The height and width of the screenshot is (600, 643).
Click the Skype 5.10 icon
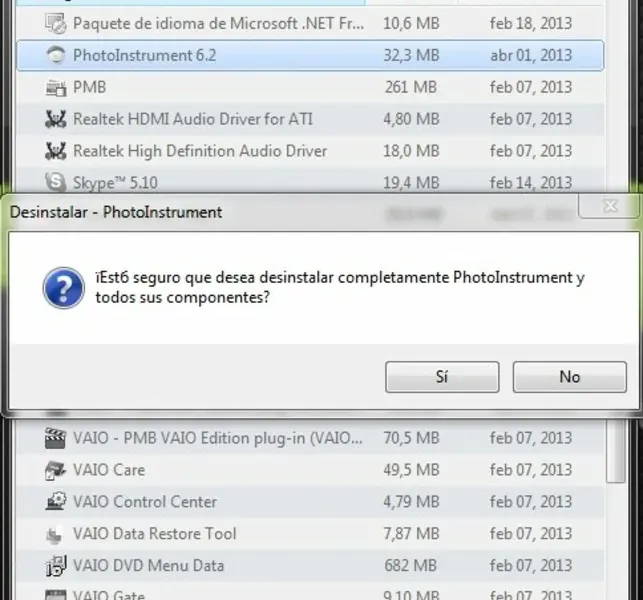[x=56, y=183]
